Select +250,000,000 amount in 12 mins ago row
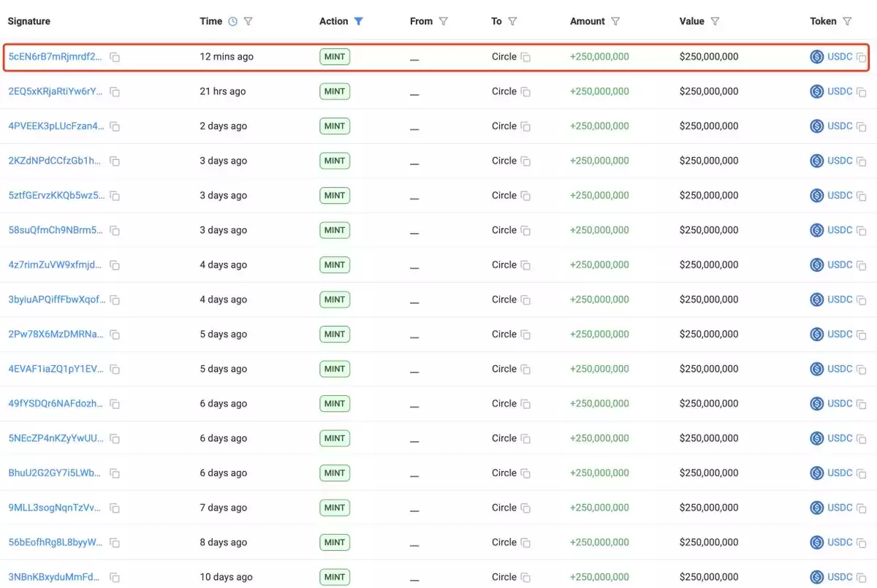877x588 pixels. click(x=599, y=56)
